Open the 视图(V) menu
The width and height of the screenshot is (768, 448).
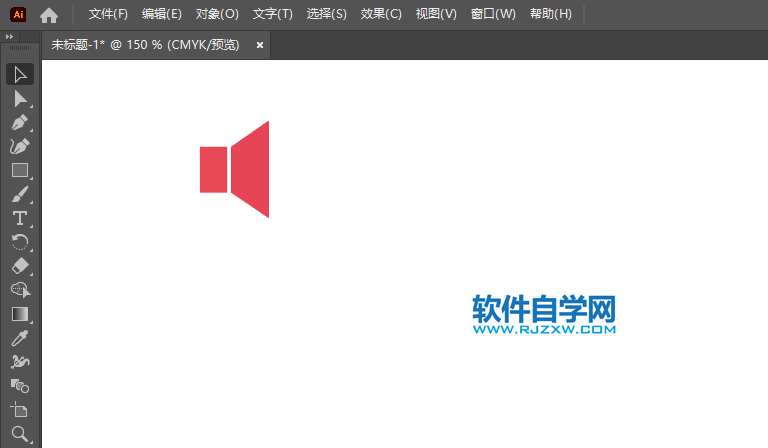click(x=436, y=14)
